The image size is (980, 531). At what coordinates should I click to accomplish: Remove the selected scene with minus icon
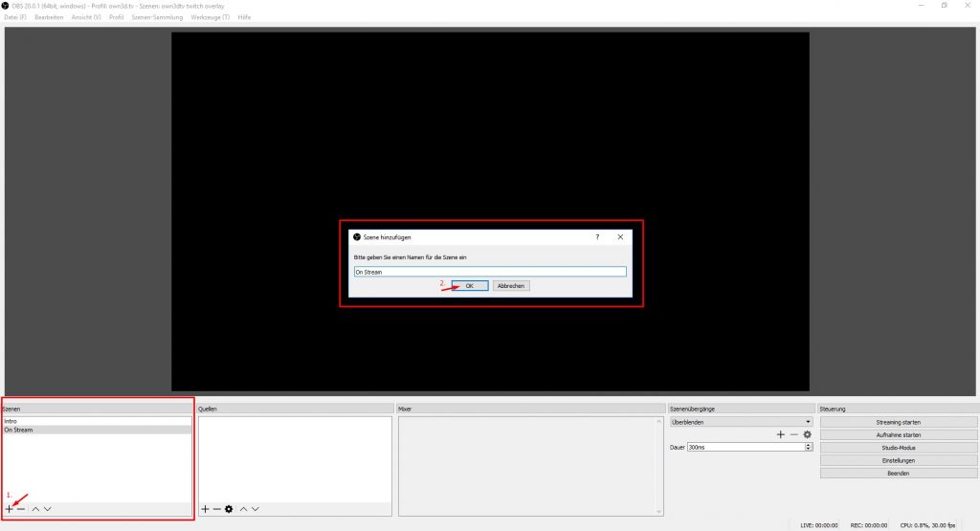click(x=21, y=509)
